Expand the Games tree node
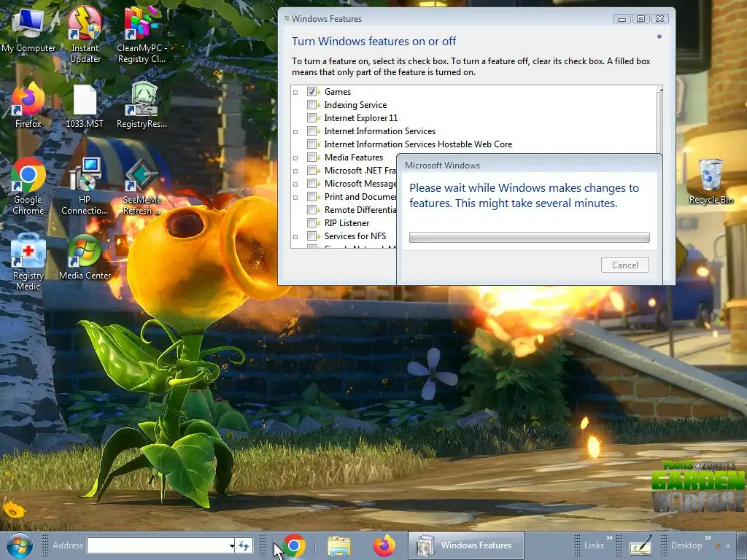747x560 pixels. 295,93
